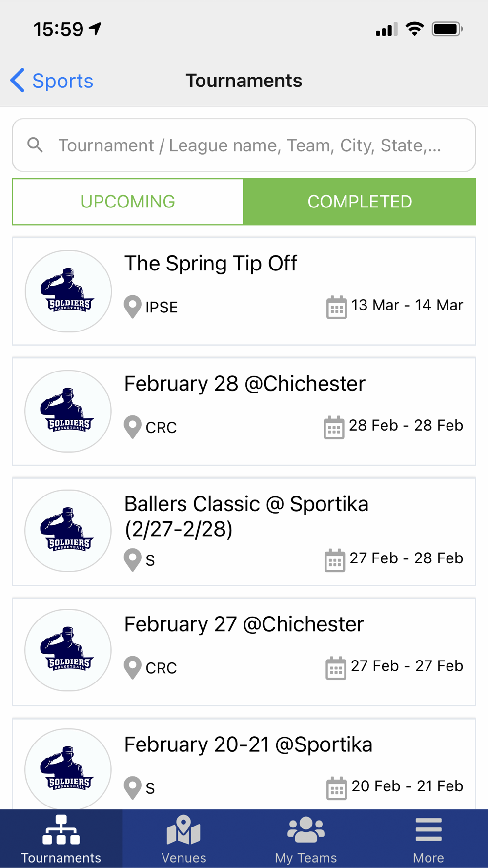Tap Soldiers logo for February 27 @Chichester
488x868 pixels.
pos(68,650)
